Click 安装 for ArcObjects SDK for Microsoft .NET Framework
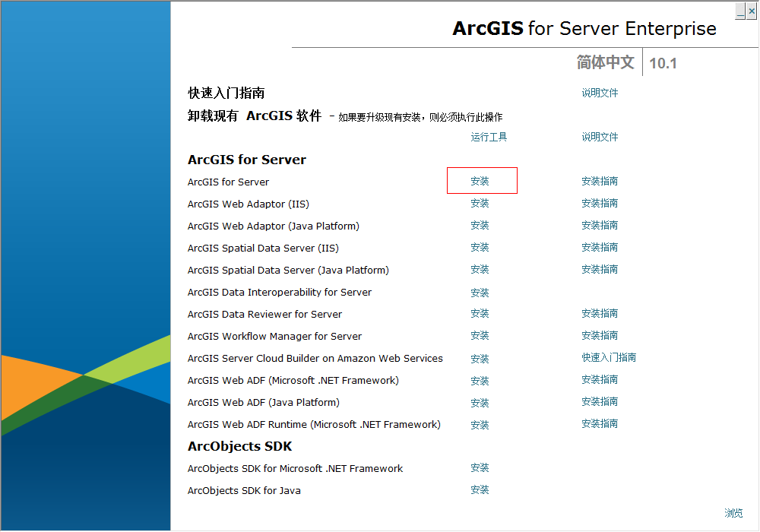The image size is (760, 532). [x=480, y=468]
